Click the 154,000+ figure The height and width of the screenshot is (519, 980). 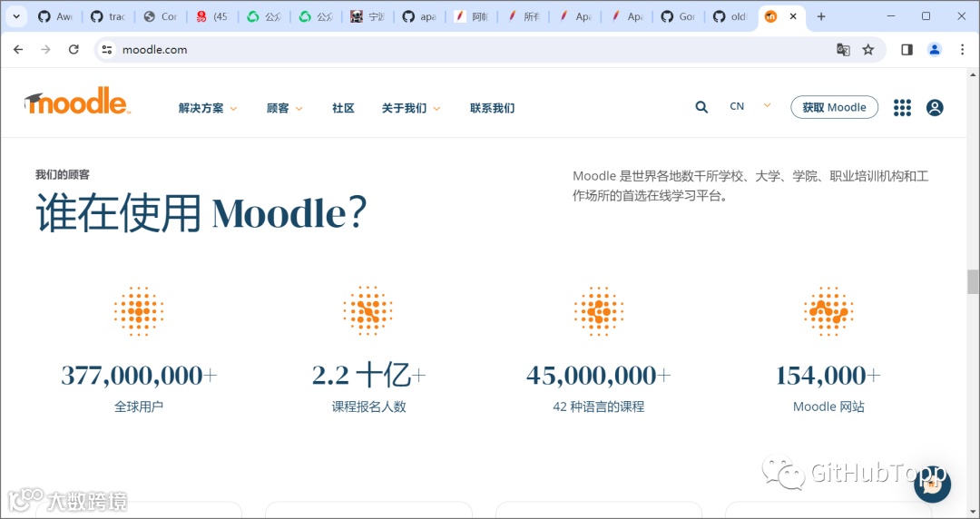[828, 375]
